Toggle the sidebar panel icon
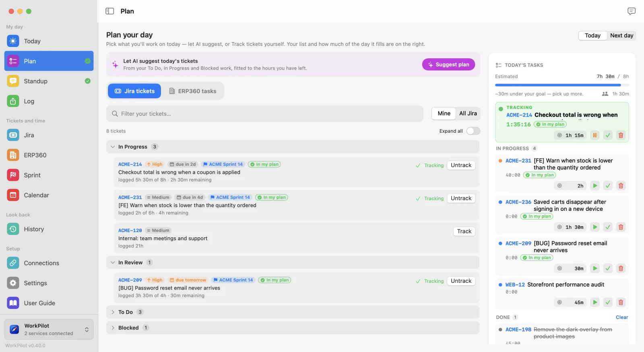Screen dimensions: 644x352 109,11
